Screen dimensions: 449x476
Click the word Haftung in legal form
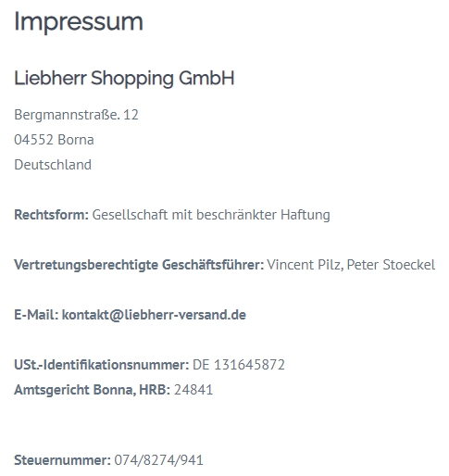[x=306, y=215]
